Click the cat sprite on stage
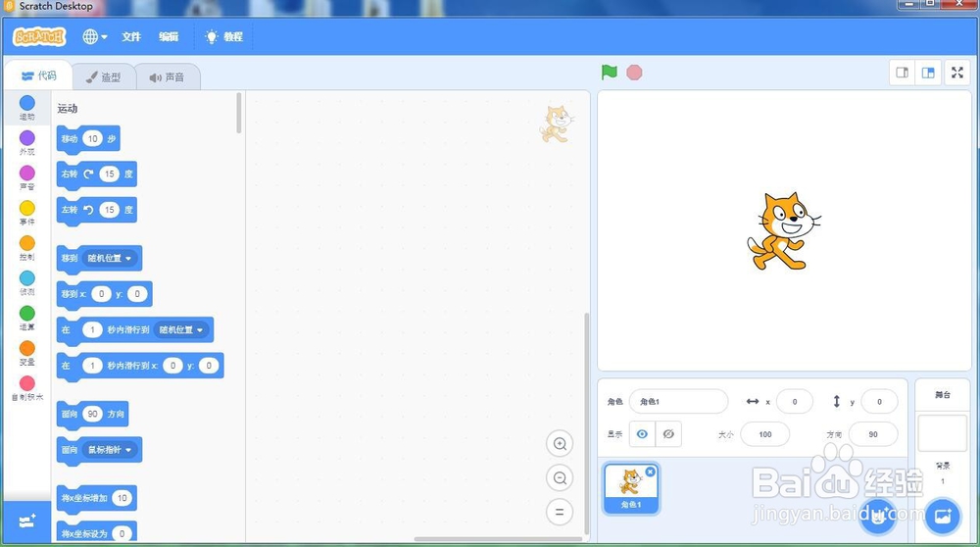The image size is (980, 547). click(x=784, y=230)
